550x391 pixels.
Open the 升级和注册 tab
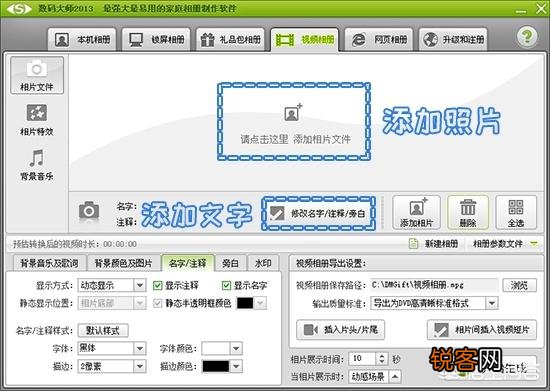point(453,40)
